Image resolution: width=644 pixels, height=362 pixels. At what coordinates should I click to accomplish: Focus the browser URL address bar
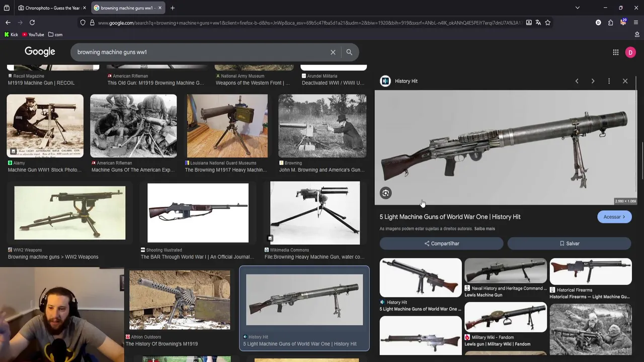coord(309,23)
